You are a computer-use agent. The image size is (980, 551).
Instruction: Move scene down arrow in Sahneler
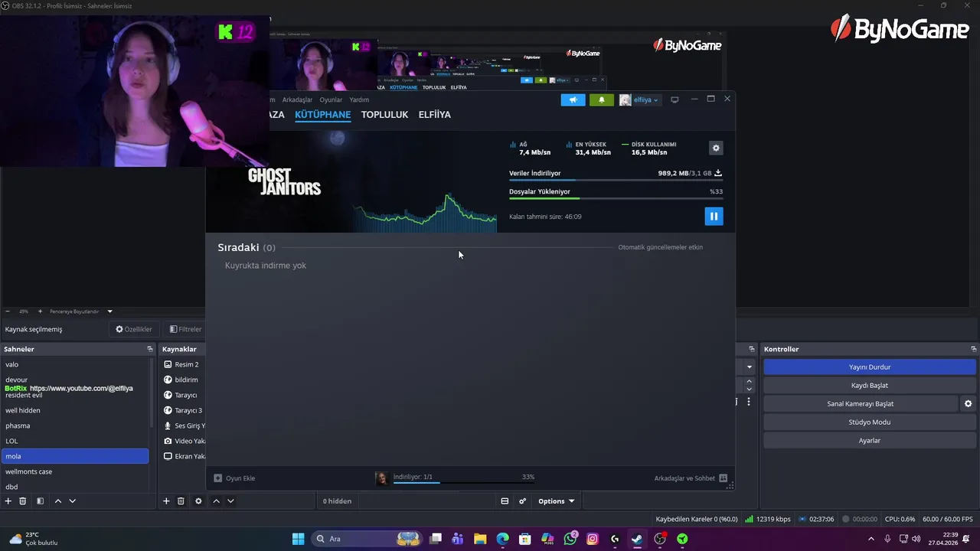pyautogui.click(x=72, y=501)
